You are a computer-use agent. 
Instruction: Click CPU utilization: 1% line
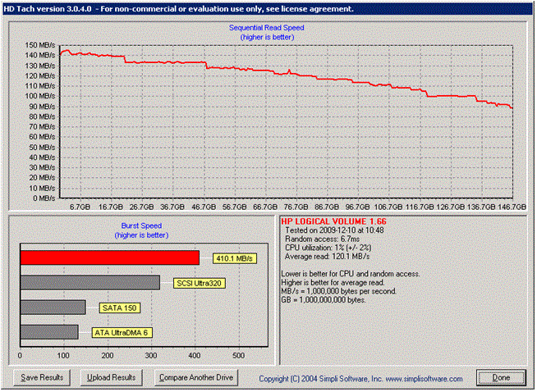[328, 248]
